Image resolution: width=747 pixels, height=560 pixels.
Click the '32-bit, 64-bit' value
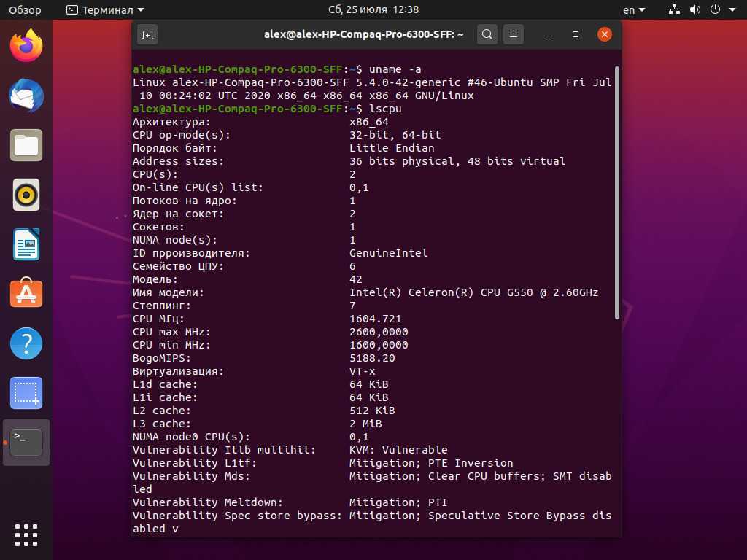[x=395, y=135]
